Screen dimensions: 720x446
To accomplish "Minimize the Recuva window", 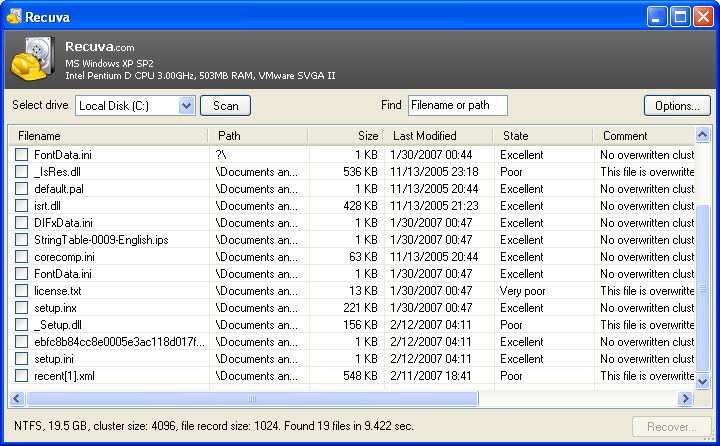I will pyautogui.click(x=657, y=17).
